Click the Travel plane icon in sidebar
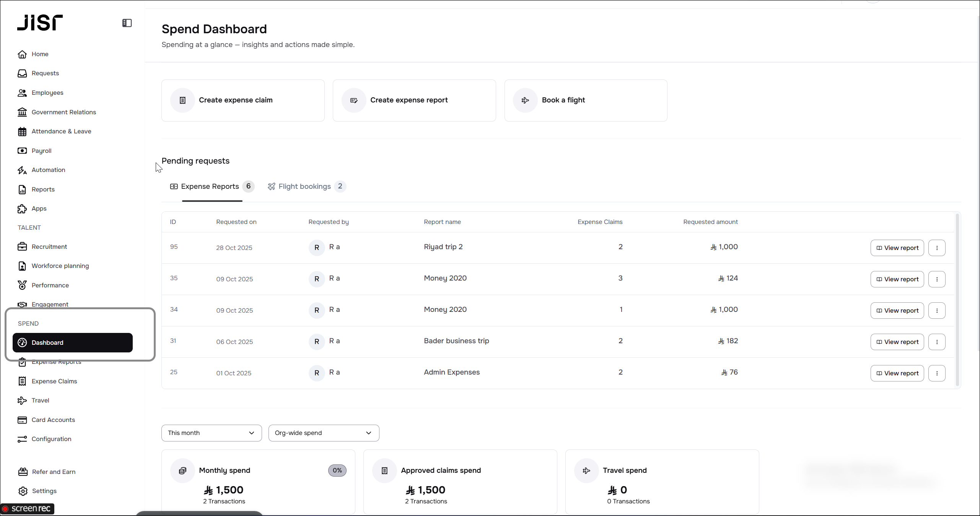Image resolution: width=980 pixels, height=516 pixels. coord(22,400)
